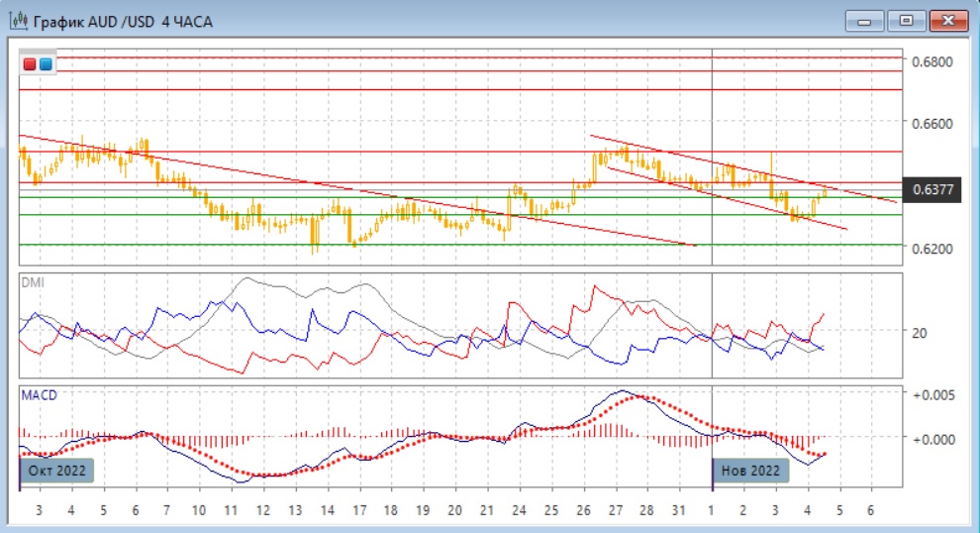Click the +0.000 value on MACD scale
Image resolution: width=980 pixels, height=533 pixels.
[932, 439]
